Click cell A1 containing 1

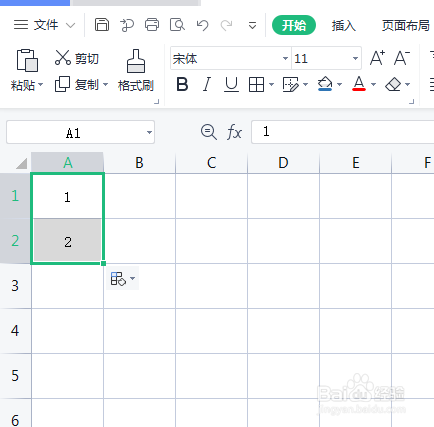point(67,196)
